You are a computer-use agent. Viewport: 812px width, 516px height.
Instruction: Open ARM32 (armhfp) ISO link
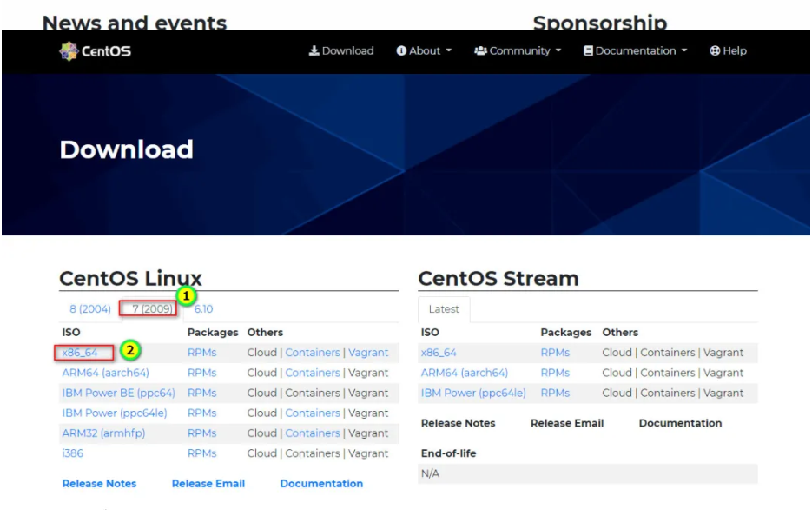point(103,433)
